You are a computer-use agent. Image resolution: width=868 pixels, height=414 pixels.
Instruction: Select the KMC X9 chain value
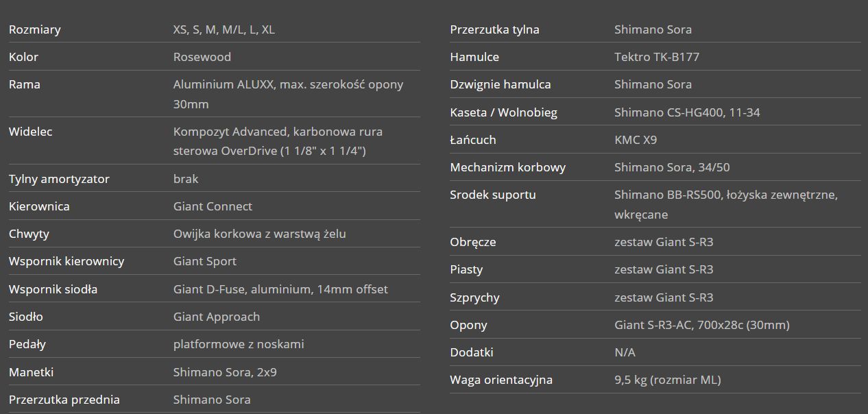point(636,140)
